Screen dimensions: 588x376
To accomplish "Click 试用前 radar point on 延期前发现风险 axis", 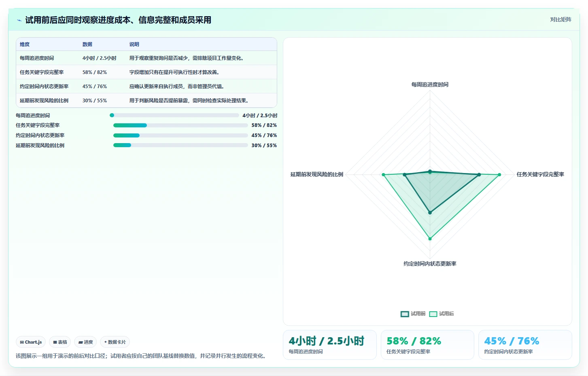I will coord(404,175).
